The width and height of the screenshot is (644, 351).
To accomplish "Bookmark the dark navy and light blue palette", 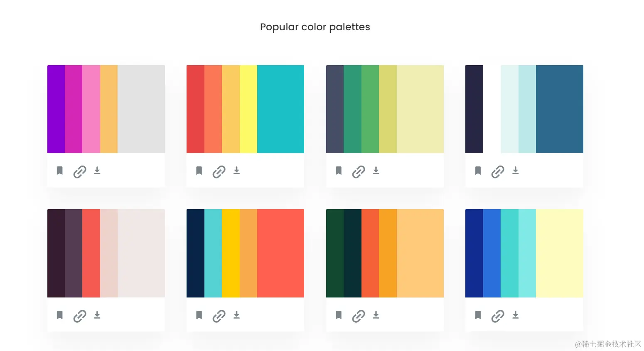I will coord(478,171).
